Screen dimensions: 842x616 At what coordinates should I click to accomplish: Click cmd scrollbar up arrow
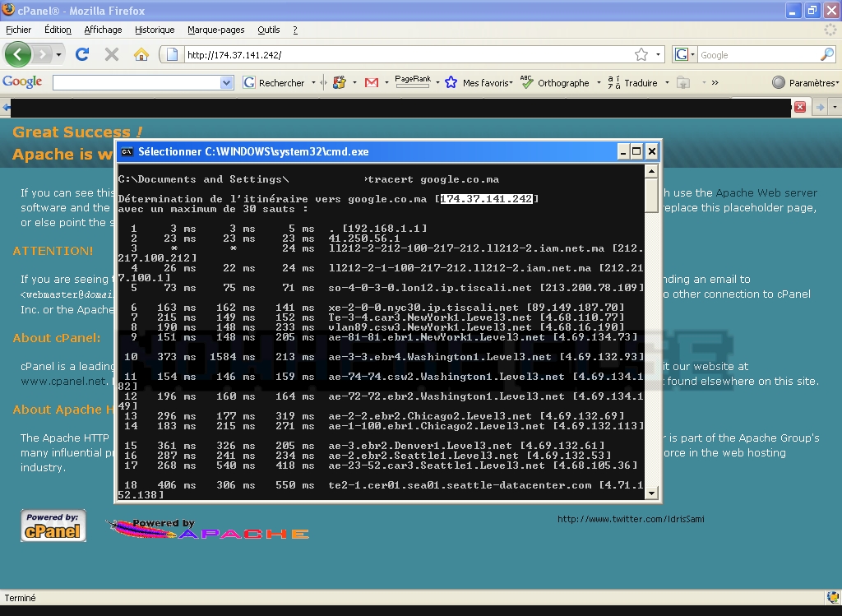pos(651,171)
